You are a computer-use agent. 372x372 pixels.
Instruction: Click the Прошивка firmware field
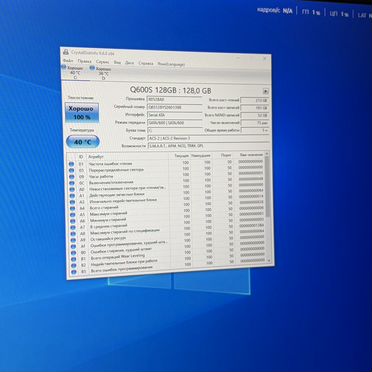point(175,99)
